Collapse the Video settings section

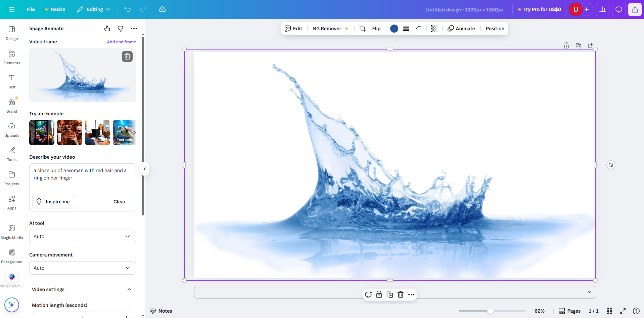(129, 289)
